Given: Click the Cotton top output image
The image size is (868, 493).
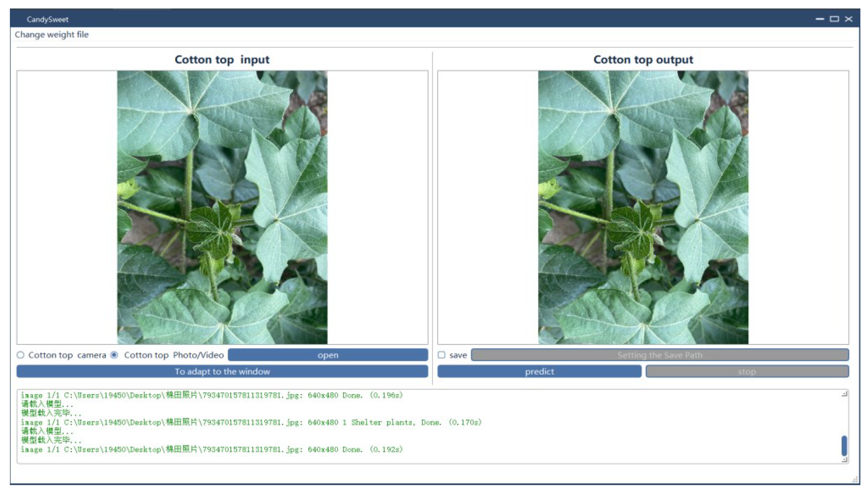Looking at the screenshot, I should tap(643, 207).
